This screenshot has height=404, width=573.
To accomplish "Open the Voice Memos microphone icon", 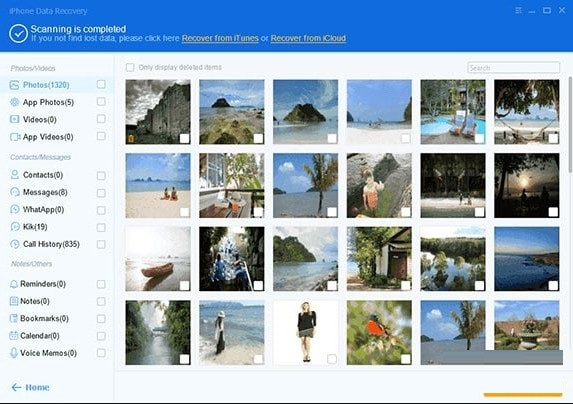I will (14, 353).
